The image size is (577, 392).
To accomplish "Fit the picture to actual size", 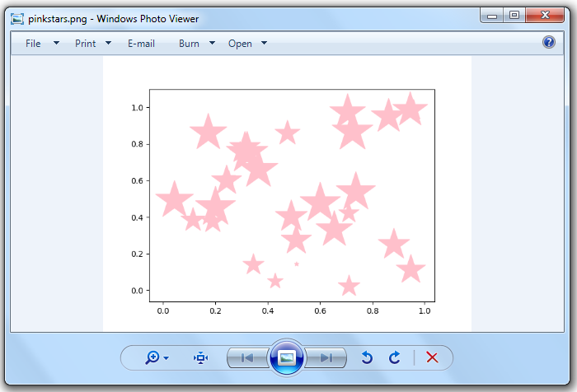I will [200, 357].
